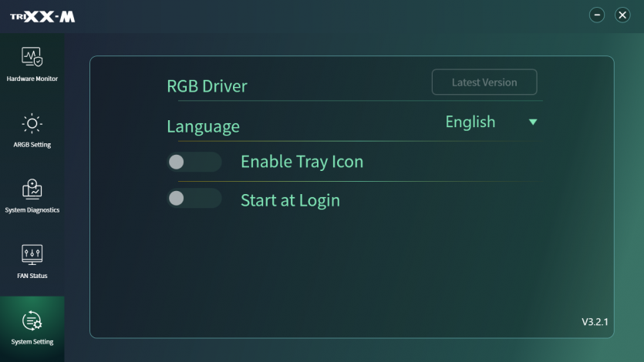Go to the FAN Status text label
This screenshot has height=362, width=644.
[x=32, y=276]
